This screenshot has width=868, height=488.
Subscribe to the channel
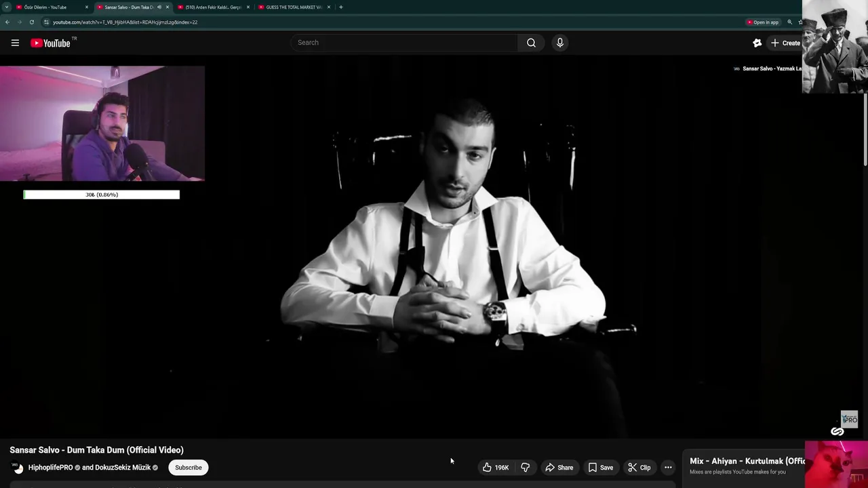click(189, 468)
